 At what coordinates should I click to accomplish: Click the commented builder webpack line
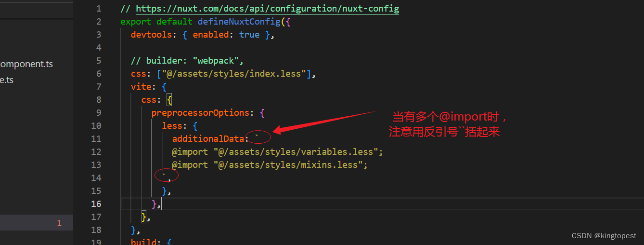(188, 61)
